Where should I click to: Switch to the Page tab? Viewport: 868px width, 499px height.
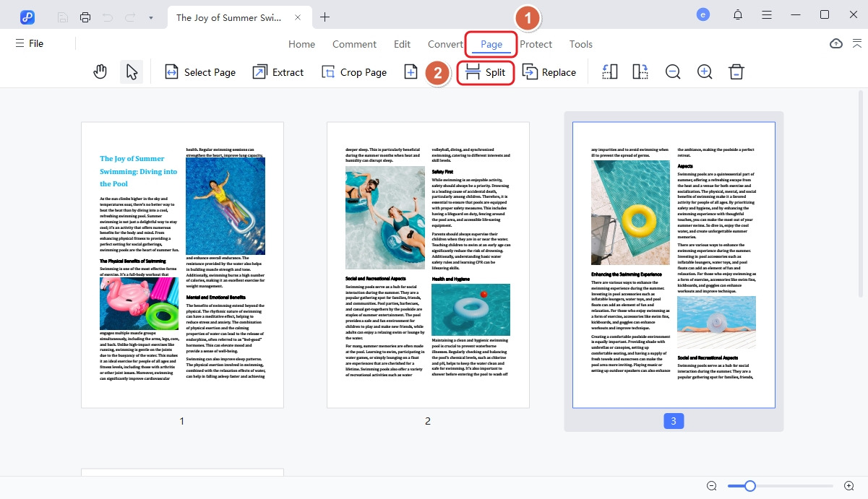tap(491, 44)
